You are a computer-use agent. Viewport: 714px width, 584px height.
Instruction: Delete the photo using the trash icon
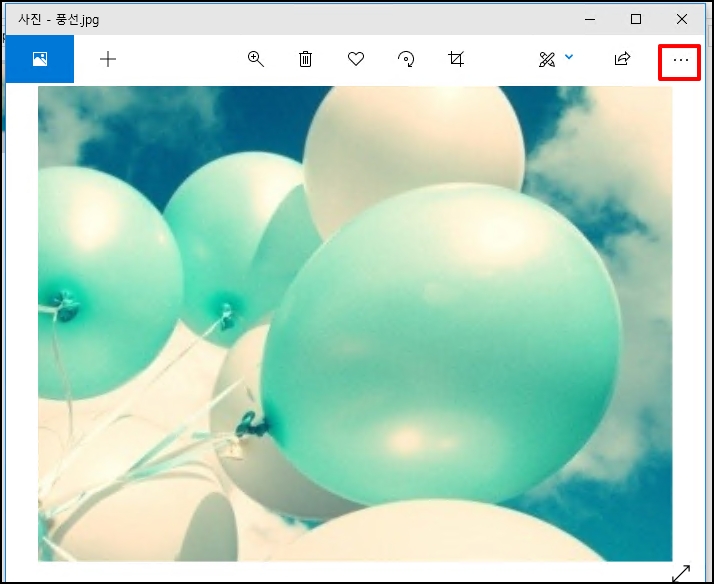click(x=306, y=59)
